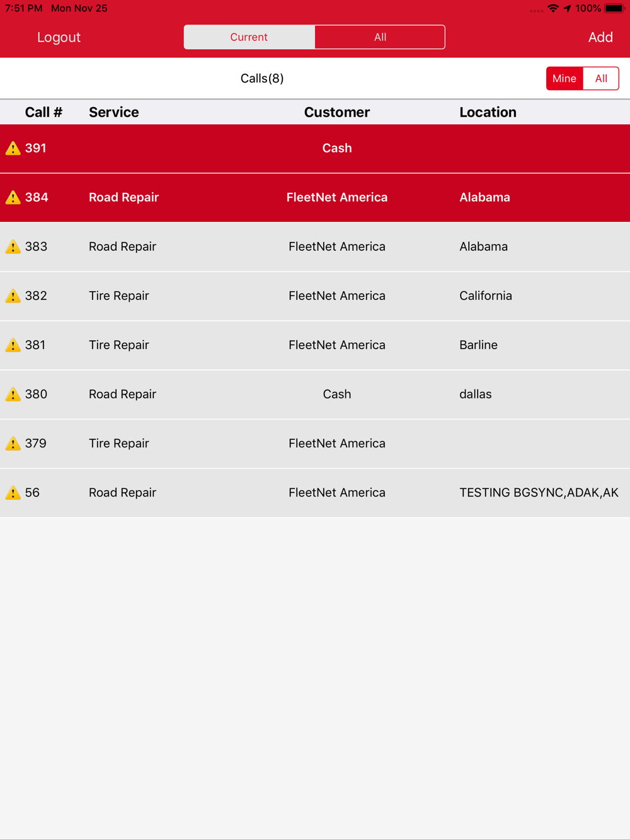Sort by the Call # column header
The height and width of the screenshot is (840, 630).
click(x=43, y=112)
